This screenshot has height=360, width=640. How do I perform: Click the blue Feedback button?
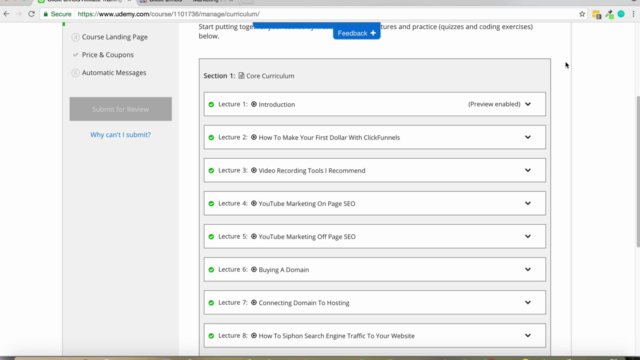[356, 33]
